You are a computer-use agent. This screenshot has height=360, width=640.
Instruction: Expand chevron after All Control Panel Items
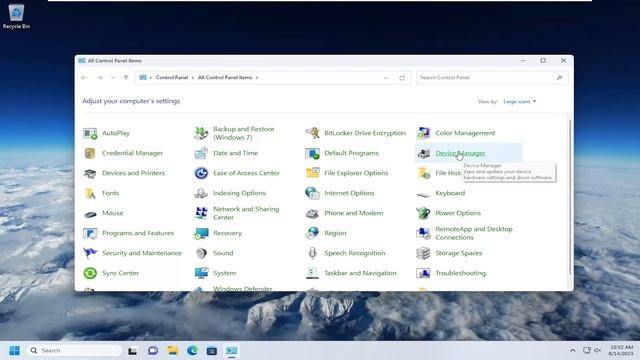click(257, 78)
